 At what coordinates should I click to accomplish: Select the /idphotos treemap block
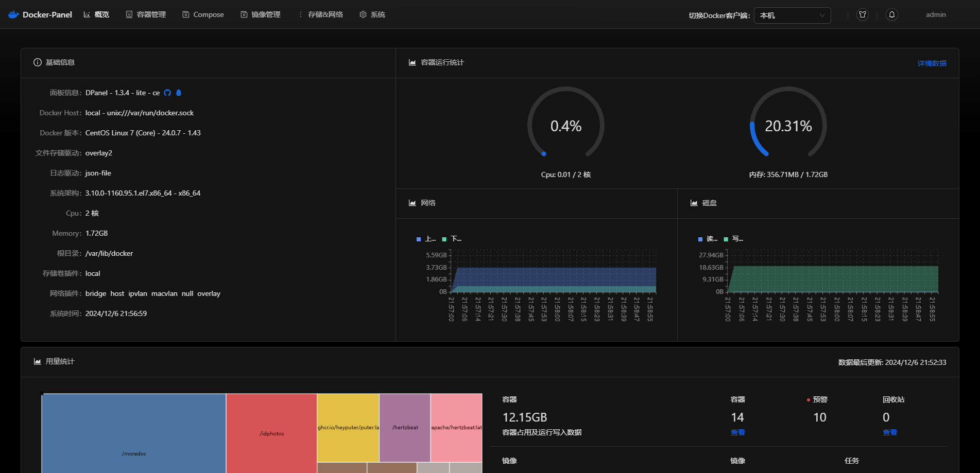[x=271, y=433]
